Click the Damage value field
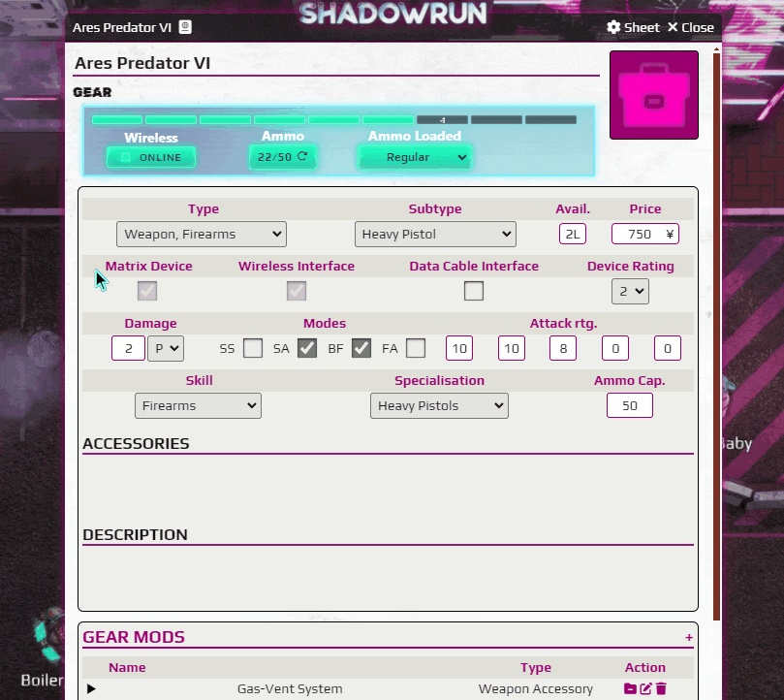 click(129, 348)
